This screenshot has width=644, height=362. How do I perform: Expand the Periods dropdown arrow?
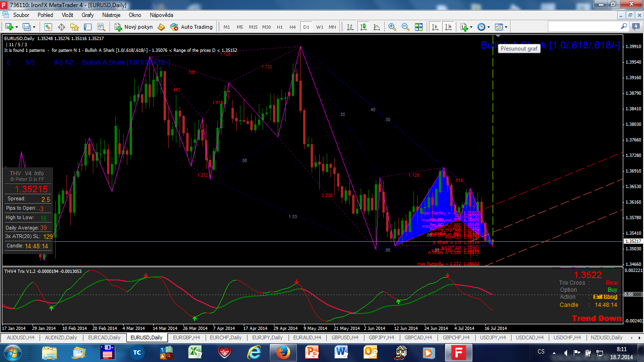[488, 27]
